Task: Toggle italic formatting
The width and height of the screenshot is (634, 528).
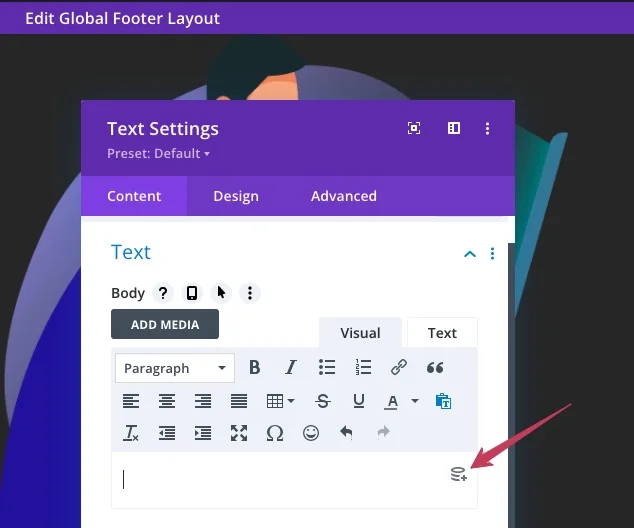Action: click(x=291, y=367)
